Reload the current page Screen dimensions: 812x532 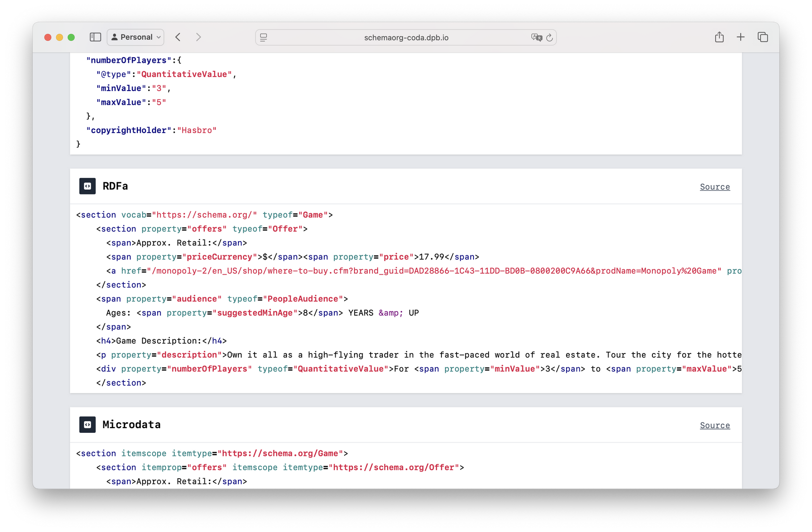[550, 37]
